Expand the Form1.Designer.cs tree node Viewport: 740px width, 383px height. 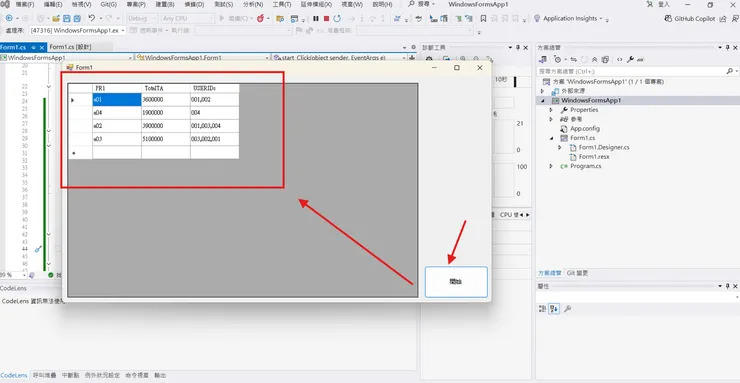[560, 147]
